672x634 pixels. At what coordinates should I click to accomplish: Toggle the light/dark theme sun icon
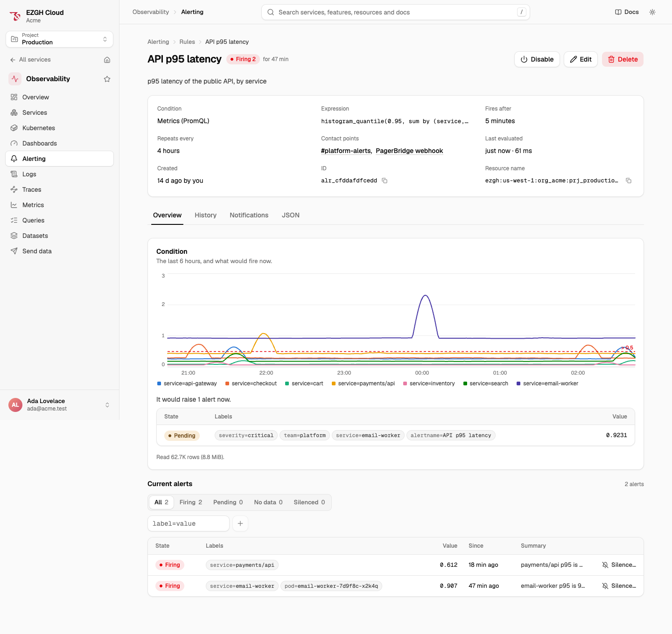[x=652, y=12]
